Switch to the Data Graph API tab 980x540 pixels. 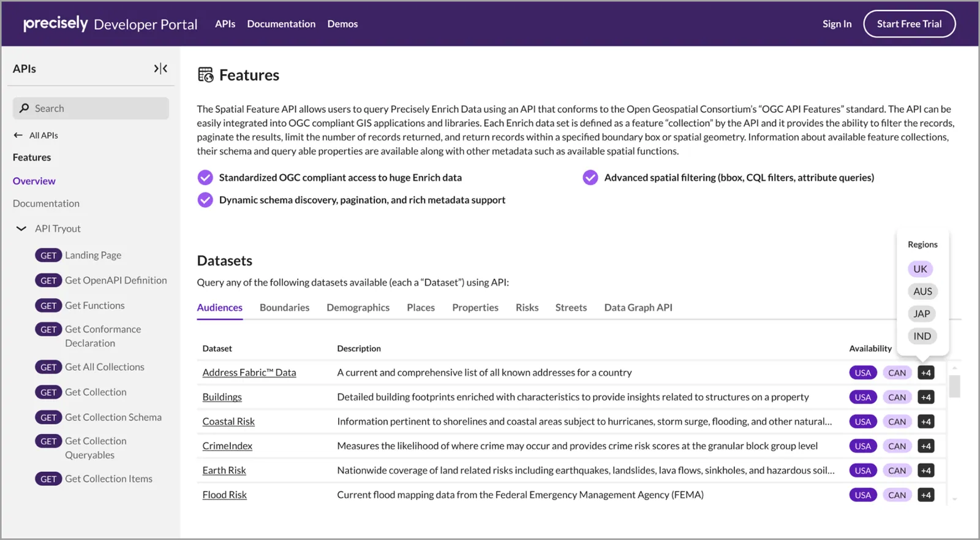point(638,308)
